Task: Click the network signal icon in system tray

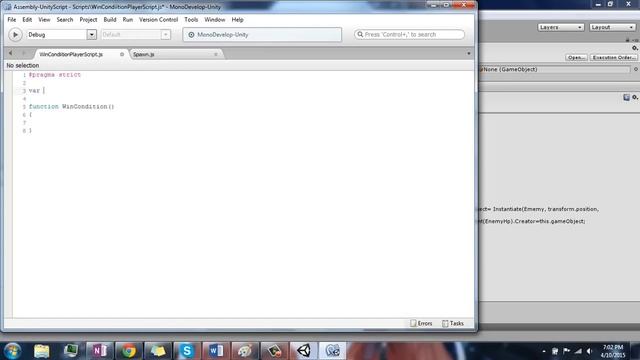Action: [x=578, y=351]
